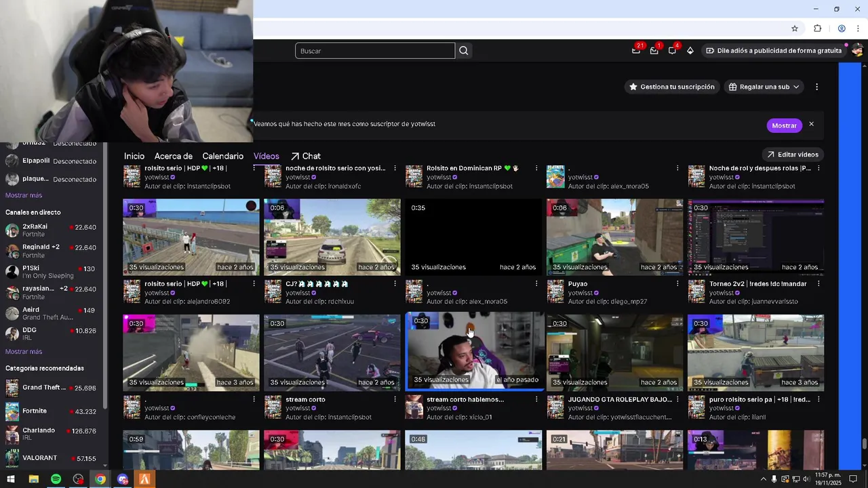Image resolution: width=868 pixels, height=488 pixels.
Task: Open the Charlando recommended category
Action: (x=51, y=434)
